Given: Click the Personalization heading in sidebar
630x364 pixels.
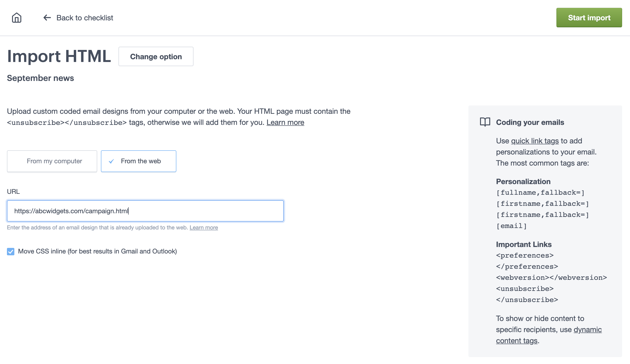Looking at the screenshot, I should click(x=524, y=182).
